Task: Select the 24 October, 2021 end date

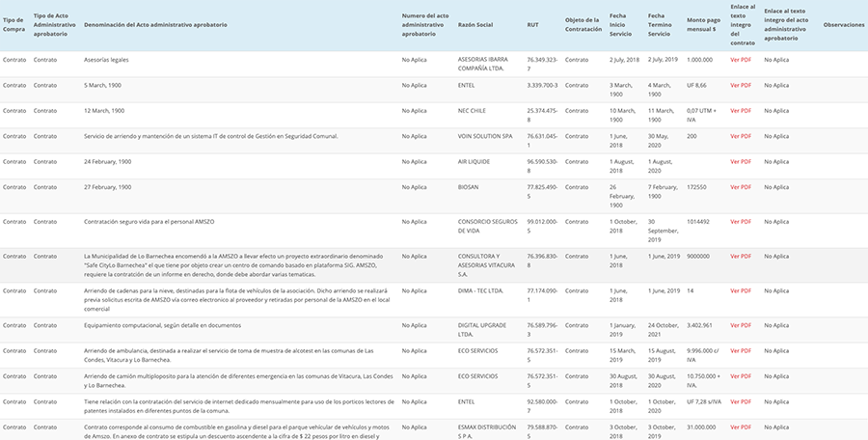Action: tap(664, 330)
